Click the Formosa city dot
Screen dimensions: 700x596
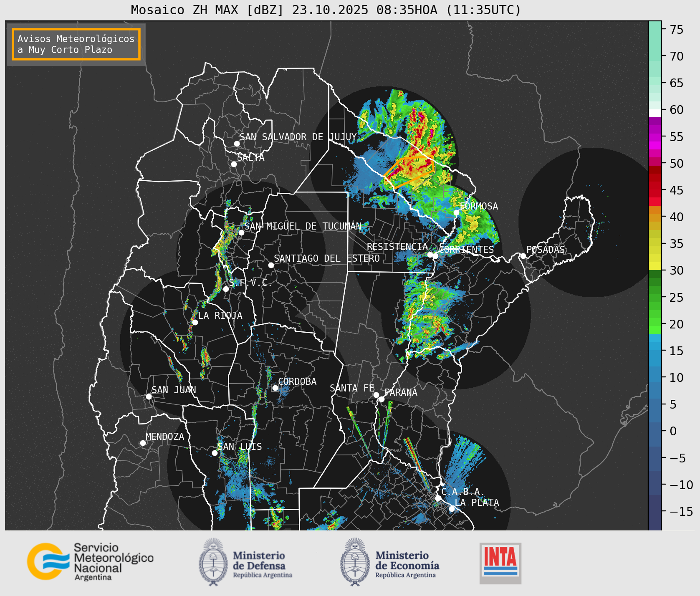click(x=457, y=212)
